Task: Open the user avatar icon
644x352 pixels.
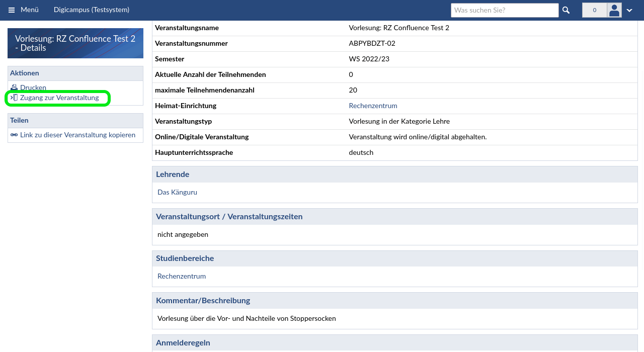Action: pos(614,10)
